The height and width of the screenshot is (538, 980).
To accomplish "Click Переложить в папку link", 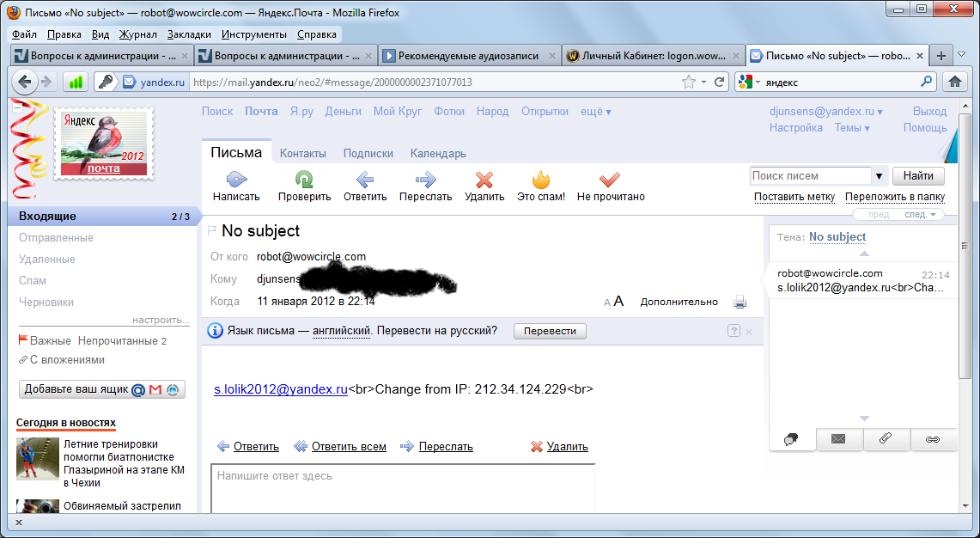I will (x=895, y=197).
